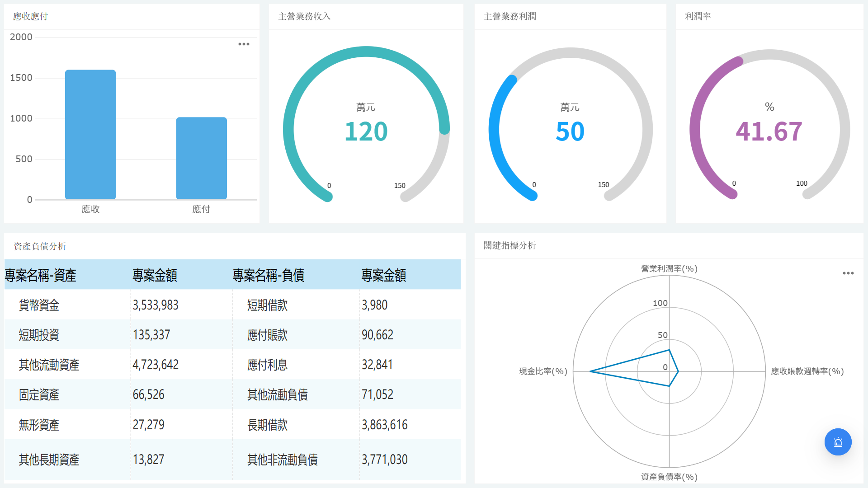868x488 pixels.
Task: Select the 其他非流動負債 cell
Action: coord(282,460)
